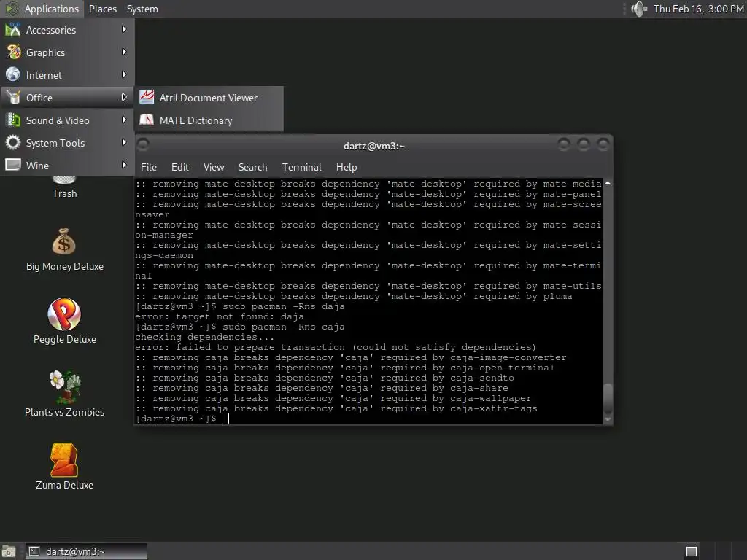Screen dimensions: 747x560
Task: Open the Terminal menu in menubar
Action: pos(301,167)
